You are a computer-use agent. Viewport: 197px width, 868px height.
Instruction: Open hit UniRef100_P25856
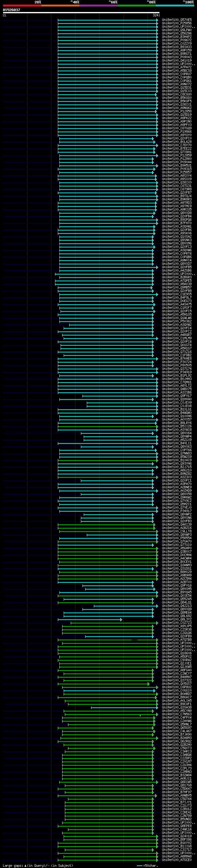[x=177, y=23]
